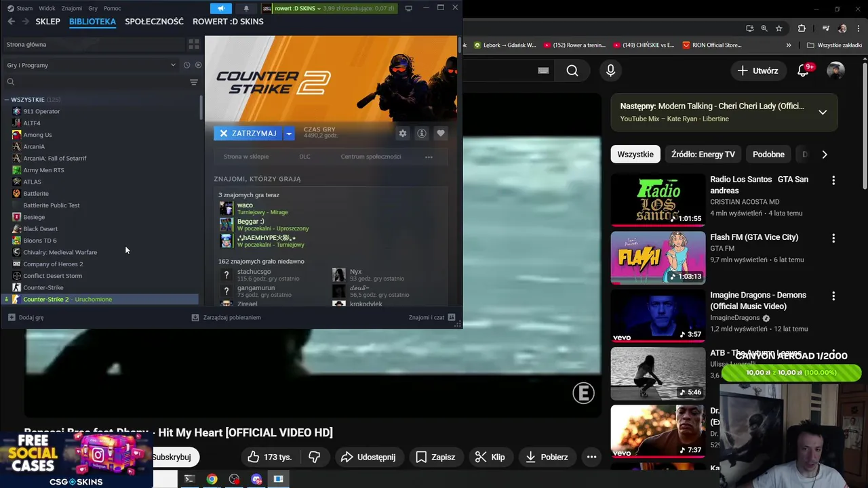Collapse the WSZYSTKIE games category
The image size is (868, 488).
[x=7, y=100]
